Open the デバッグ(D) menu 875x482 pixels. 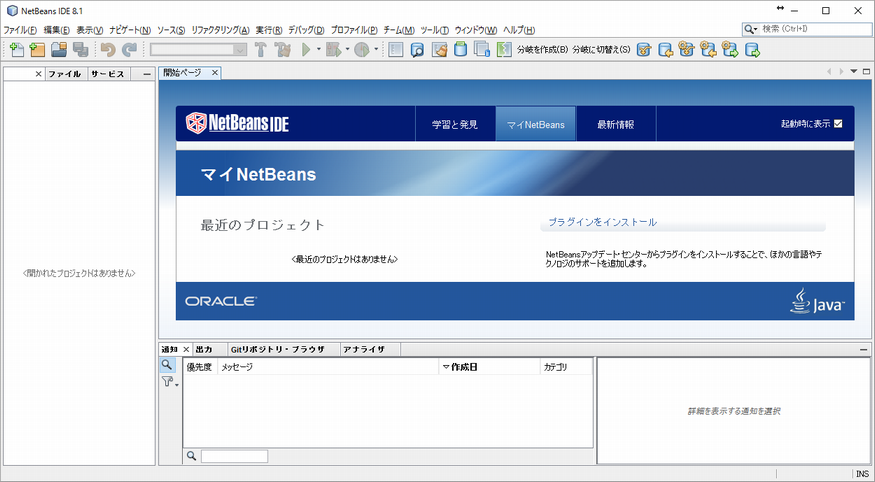[x=306, y=30]
